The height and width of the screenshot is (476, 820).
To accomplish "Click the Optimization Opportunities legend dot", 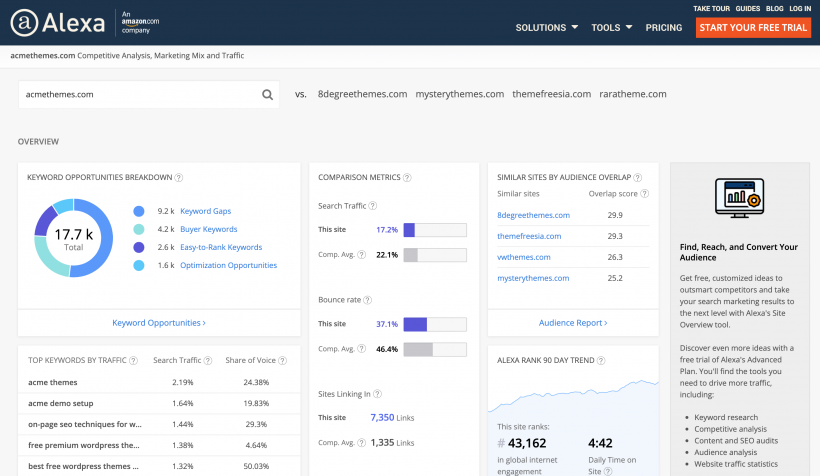I will pos(139,266).
